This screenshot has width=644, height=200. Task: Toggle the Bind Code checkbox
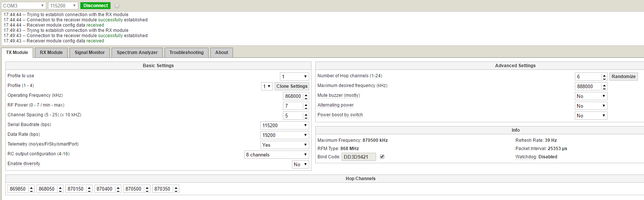[x=382, y=156]
